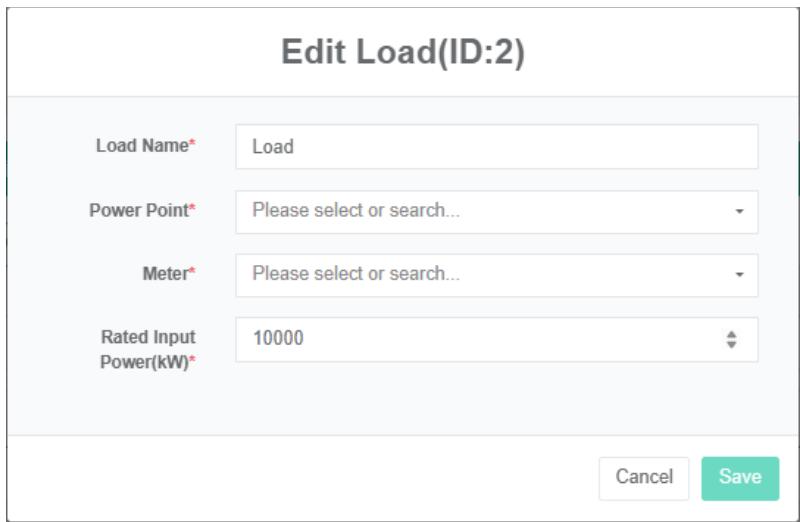
Task: Click the Power Point dropdown arrow
Action: coord(739,212)
